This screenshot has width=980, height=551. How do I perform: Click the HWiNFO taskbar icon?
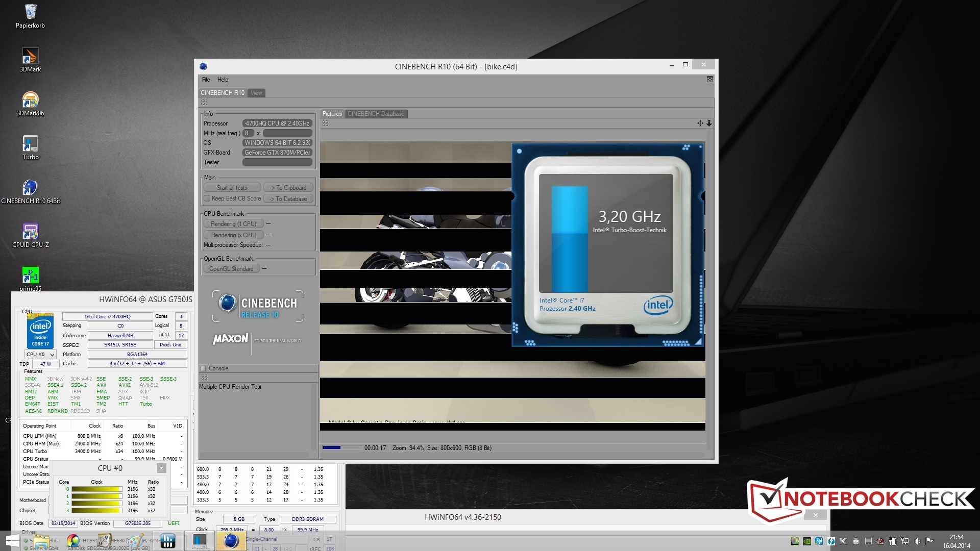pyautogui.click(x=168, y=541)
